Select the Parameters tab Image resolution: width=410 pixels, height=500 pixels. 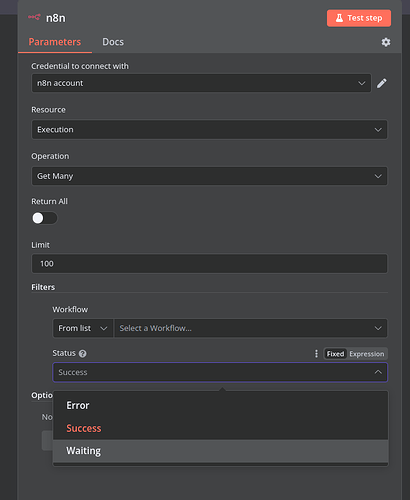[x=55, y=42]
